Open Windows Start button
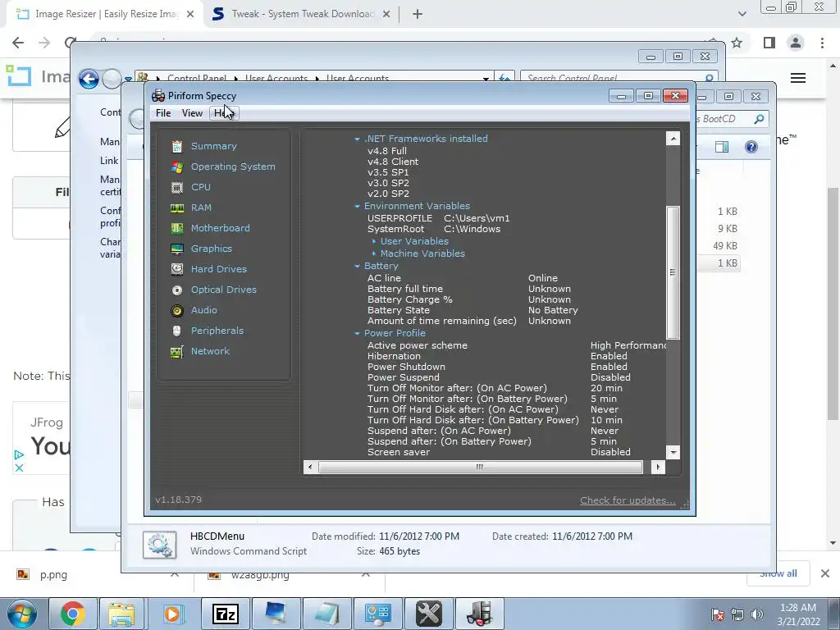 [21, 614]
